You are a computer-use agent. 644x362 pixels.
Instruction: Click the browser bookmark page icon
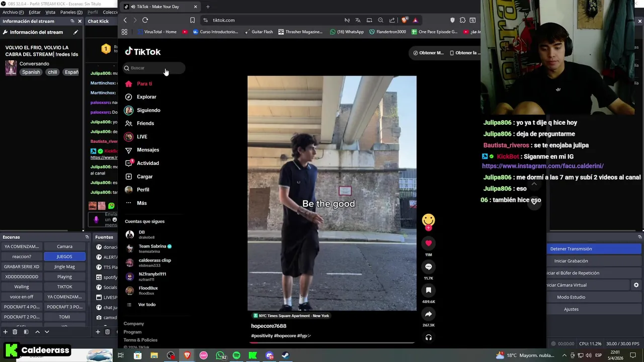192,20
